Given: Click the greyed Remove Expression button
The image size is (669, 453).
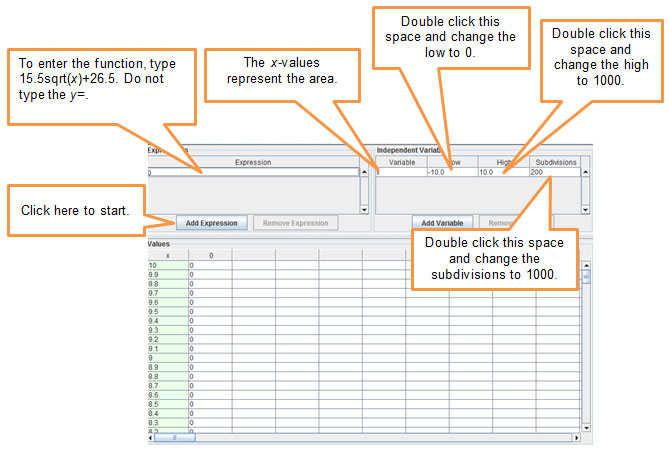Looking at the screenshot, I should [x=295, y=223].
